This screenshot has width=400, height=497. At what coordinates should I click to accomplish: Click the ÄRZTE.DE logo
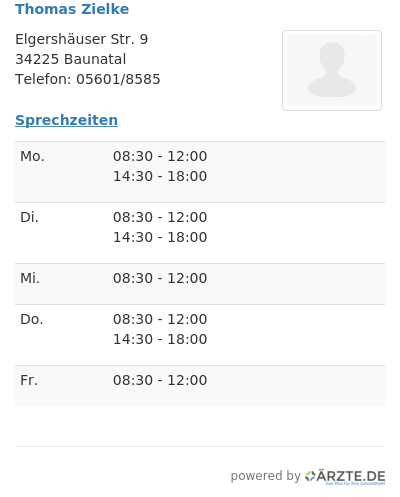(345, 477)
